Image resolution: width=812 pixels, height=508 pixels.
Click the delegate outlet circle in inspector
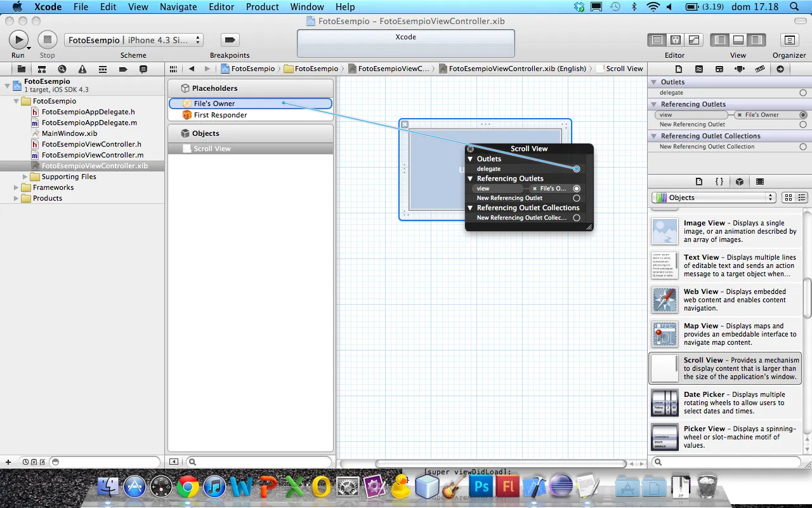click(x=803, y=93)
